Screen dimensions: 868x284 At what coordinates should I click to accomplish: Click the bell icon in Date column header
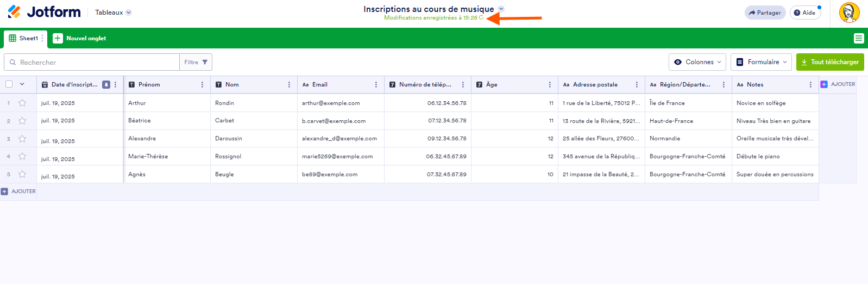[x=106, y=85]
